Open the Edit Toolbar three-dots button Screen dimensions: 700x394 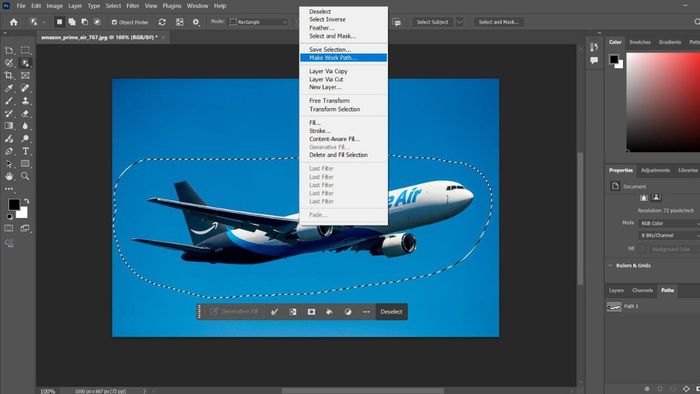9,189
